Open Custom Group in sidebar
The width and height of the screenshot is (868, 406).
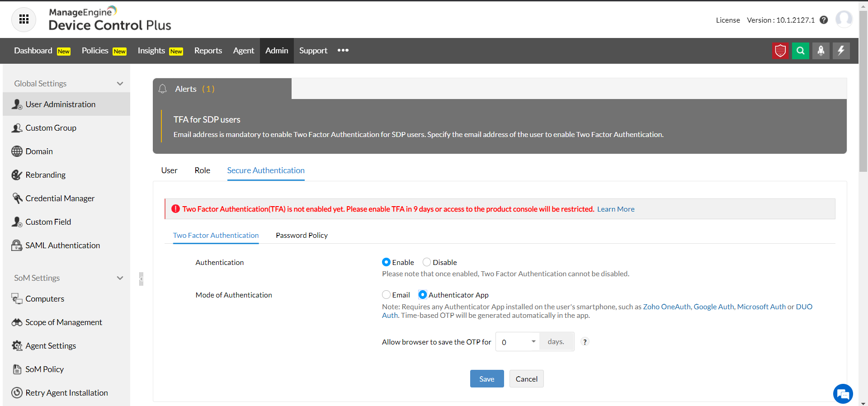[51, 128]
